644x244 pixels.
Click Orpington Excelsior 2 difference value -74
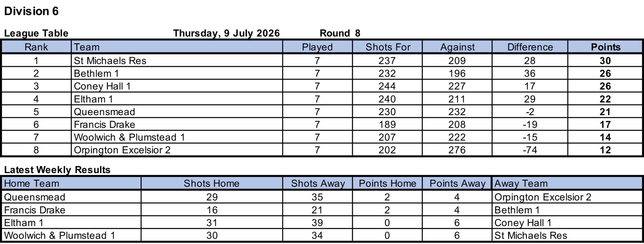point(530,150)
